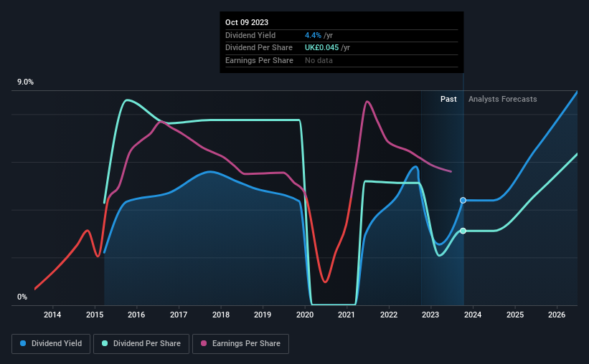Click the Oct 09 2023 tooltip date header
589x364 pixels.
pyautogui.click(x=247, y=22)
